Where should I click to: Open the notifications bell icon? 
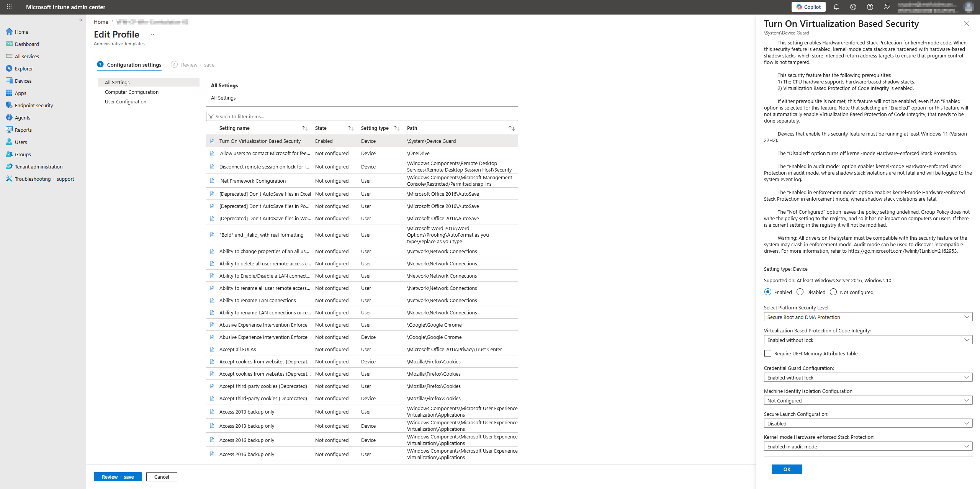click(x=836, y=7)
